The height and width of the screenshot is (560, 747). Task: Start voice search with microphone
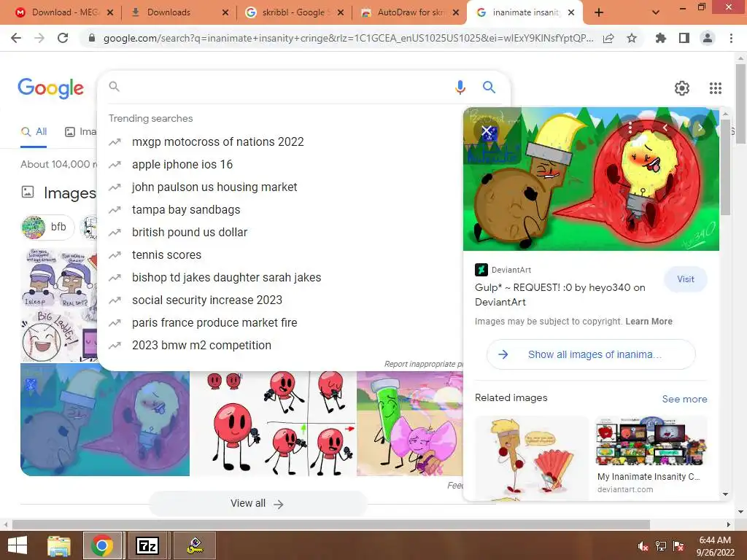point(460,87)
